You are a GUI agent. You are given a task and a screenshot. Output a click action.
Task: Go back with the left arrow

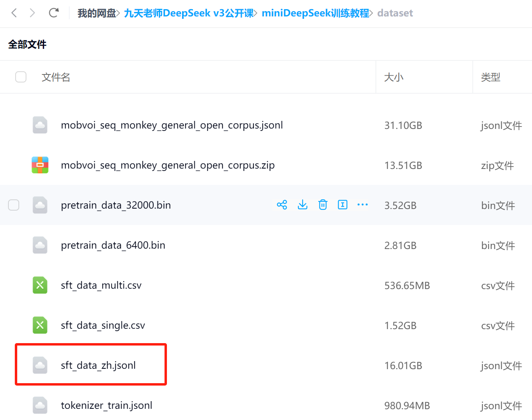click(14, 13)
